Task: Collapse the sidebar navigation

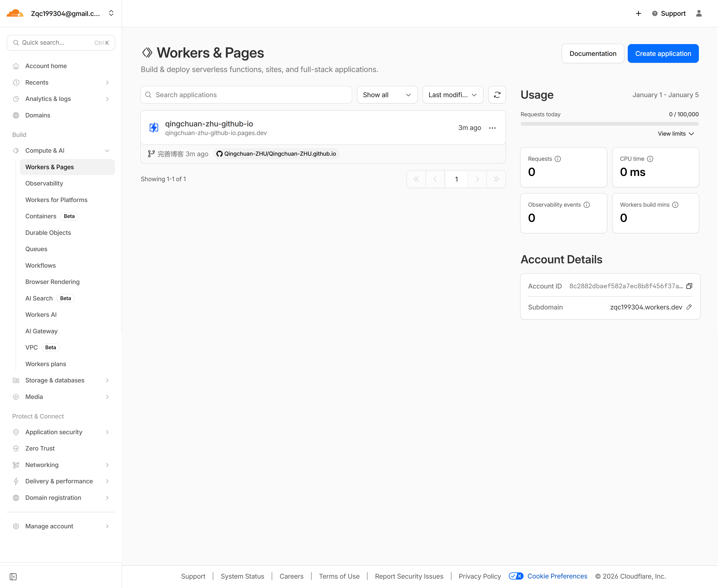Action: [13, 576]
